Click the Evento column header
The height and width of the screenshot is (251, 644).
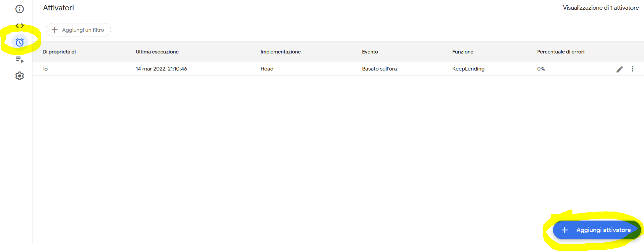[x=370, y=52]
